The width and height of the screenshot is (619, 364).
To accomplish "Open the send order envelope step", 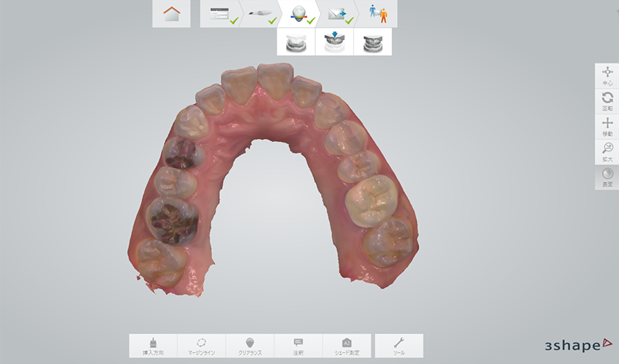I will pyautogui.click(x=337, y=13).
